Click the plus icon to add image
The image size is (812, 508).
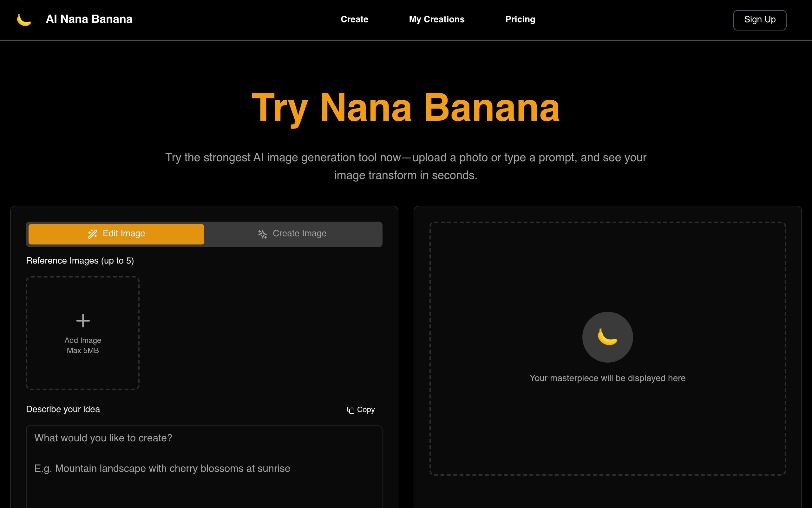point(83,321)
